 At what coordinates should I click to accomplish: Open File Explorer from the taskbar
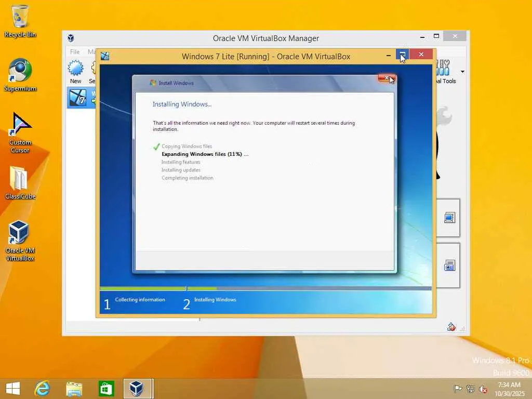pos(74,389)
